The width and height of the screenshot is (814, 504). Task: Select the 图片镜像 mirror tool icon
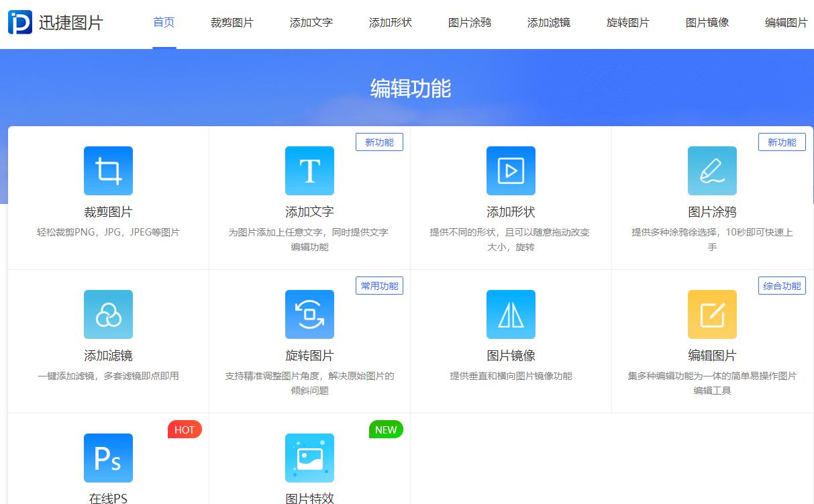(x=511, y=314)
